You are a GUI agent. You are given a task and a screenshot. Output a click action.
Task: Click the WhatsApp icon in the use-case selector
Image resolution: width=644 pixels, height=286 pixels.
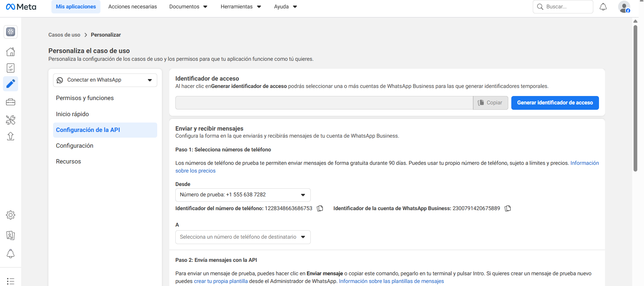pos(60,80)
